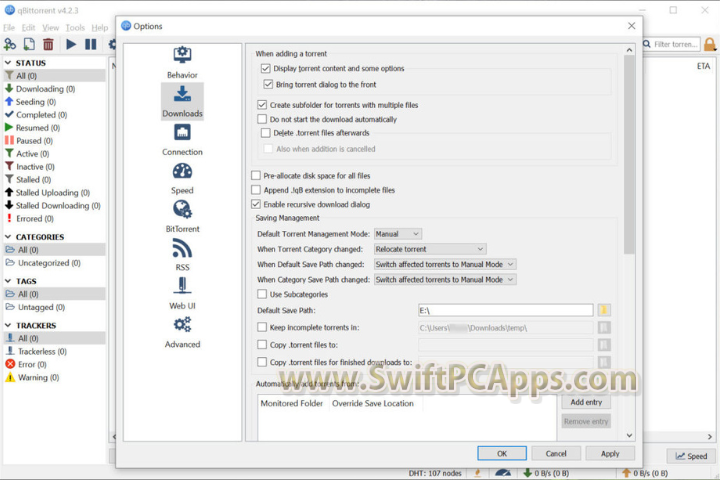The image size is (720, 480).
Task: Collapse the CATEGORIES section
Action: [x=8, y=237]
